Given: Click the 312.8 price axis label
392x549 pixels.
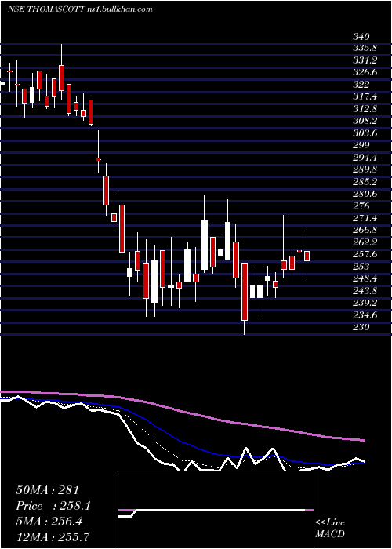Looking at the screenshot, I should coord(365,109).
